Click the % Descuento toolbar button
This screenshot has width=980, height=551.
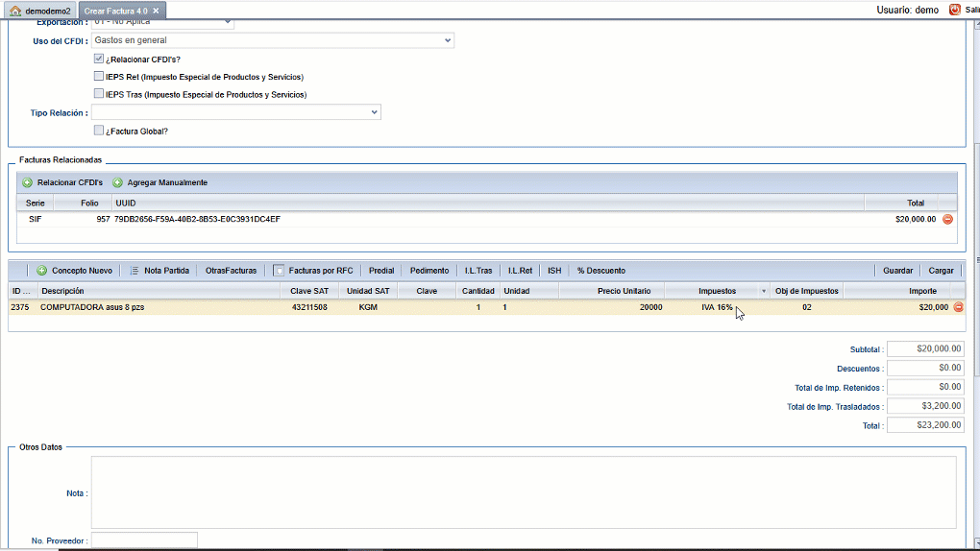(x=600, y=271)
